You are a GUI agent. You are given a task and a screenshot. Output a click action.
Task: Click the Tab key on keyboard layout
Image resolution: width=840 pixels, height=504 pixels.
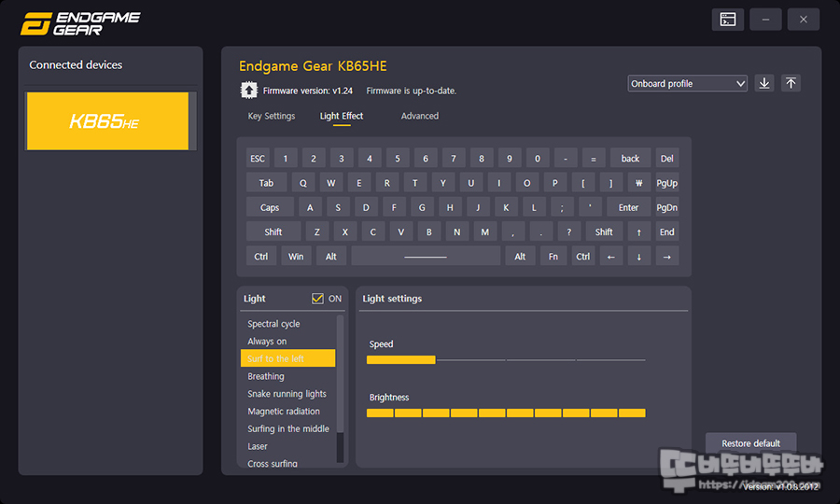(x=266, y=183)
